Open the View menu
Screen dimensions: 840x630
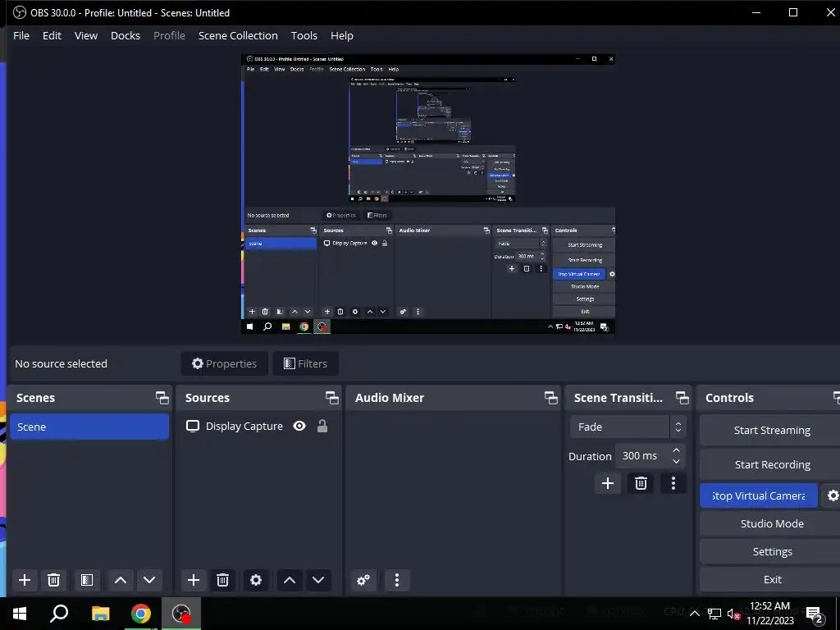click(x=85, y=35)
